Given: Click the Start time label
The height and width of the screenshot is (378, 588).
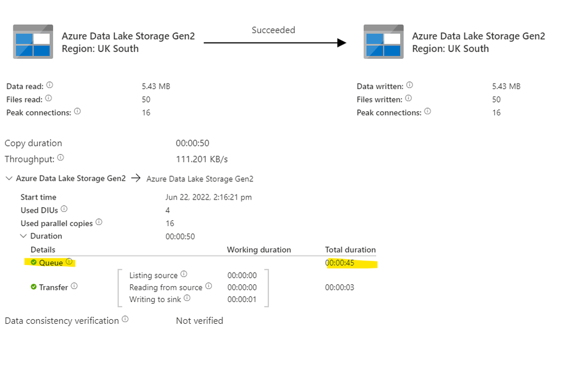Looking at the screenshot, I should tap(38, 197).
